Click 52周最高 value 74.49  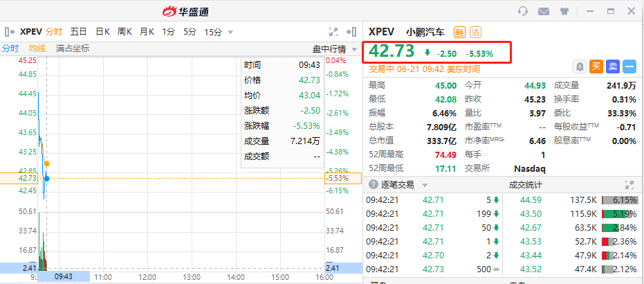445,154
